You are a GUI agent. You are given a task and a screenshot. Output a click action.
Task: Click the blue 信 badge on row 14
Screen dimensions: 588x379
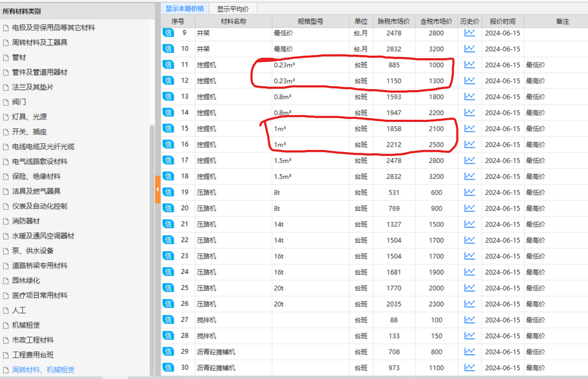[x=169, y=113]
